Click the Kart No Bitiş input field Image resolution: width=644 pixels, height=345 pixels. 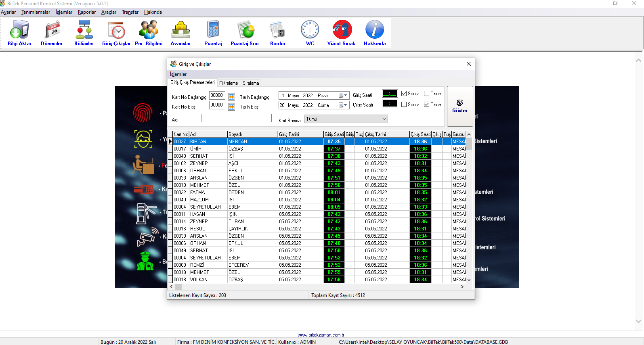(217, 105)
